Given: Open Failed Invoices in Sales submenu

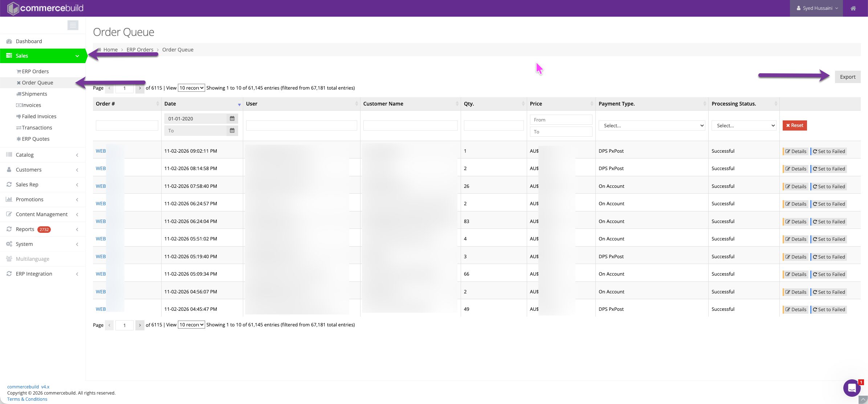Looking at the screenshot, I should coord(39,116).
